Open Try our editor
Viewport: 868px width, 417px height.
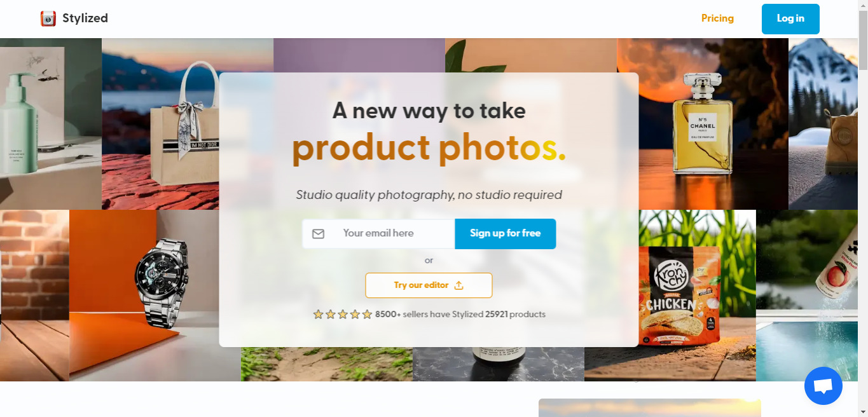[429, 285]
